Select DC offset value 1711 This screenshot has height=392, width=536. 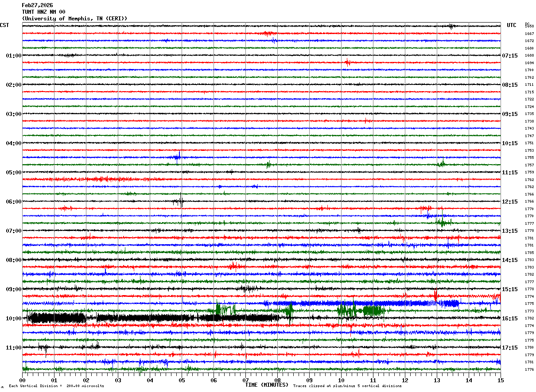pos(529,85)
